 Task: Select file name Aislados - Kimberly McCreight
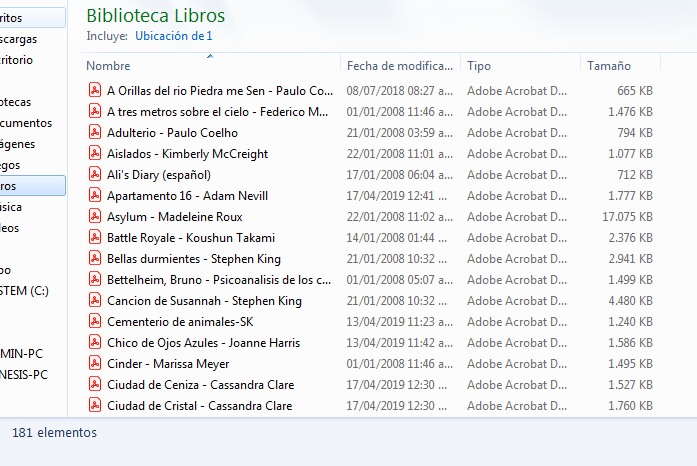pyautogui.click(x=188, y=154)
